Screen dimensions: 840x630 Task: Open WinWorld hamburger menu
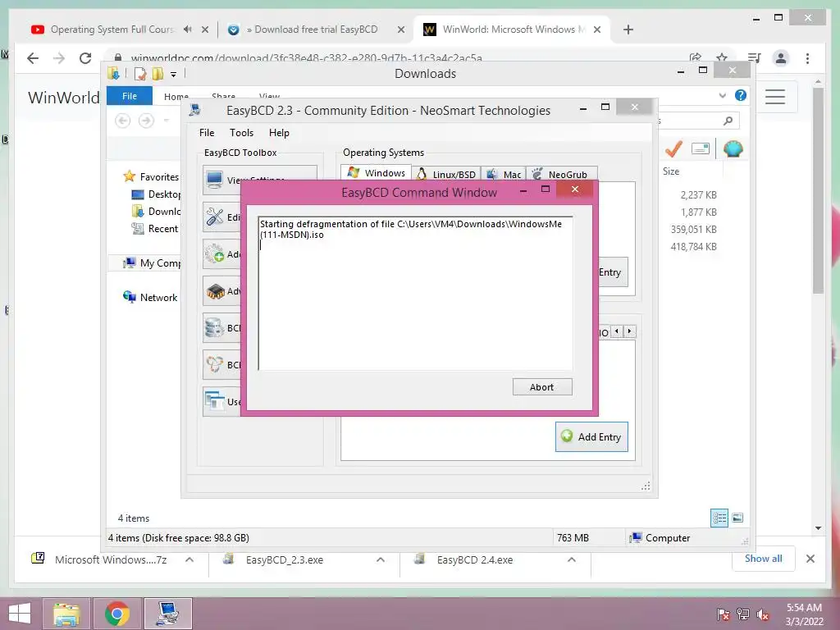(x=775, y=97)
